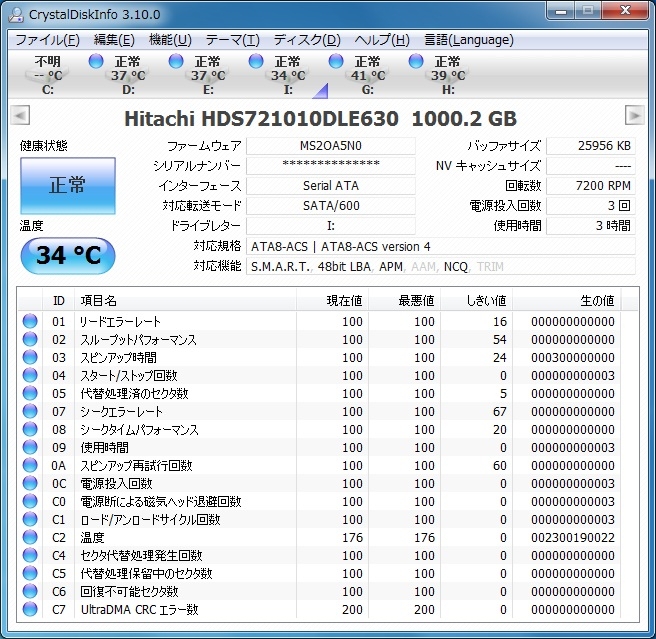Select drive G: status orb
Screen dimensions: 656x639
[x=337, y=62]
